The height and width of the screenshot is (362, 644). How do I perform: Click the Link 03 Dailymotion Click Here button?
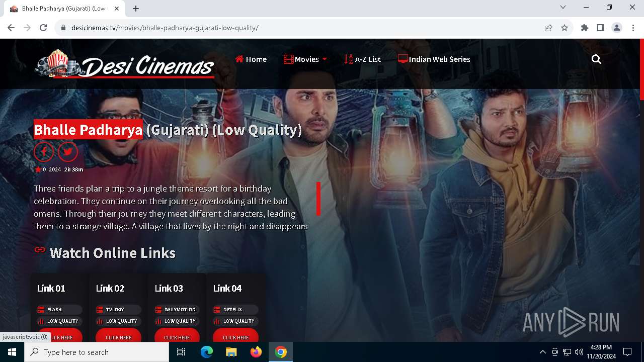177,335
